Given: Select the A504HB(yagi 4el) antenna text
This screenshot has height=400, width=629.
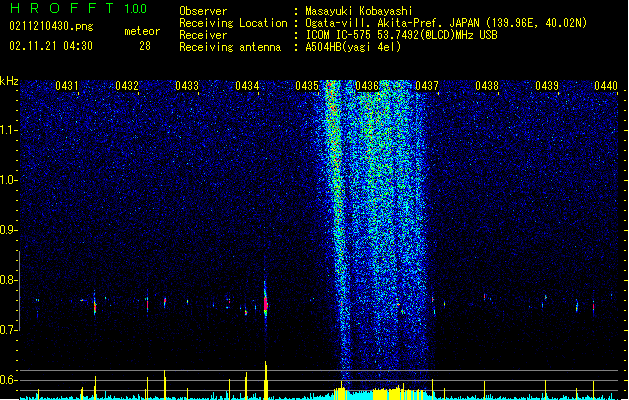Looking at the screenshot, I should coord(353,47).
